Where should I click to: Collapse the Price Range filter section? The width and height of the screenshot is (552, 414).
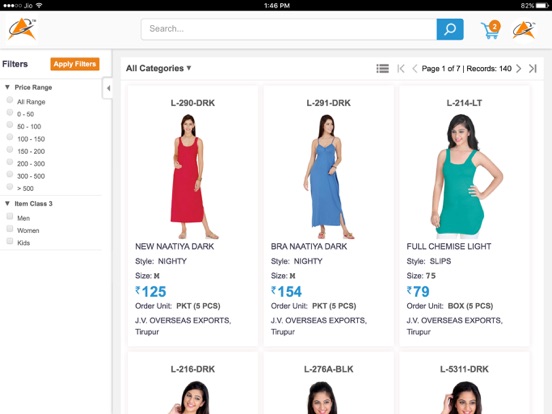tap(7, 87)
